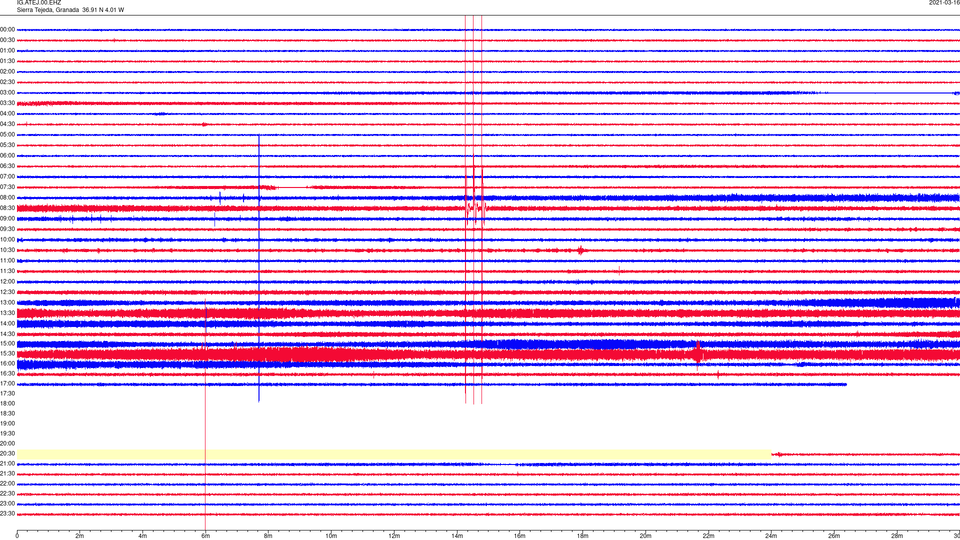Select the 00:00 row time label
960x540 pixels.
point(7,29)
